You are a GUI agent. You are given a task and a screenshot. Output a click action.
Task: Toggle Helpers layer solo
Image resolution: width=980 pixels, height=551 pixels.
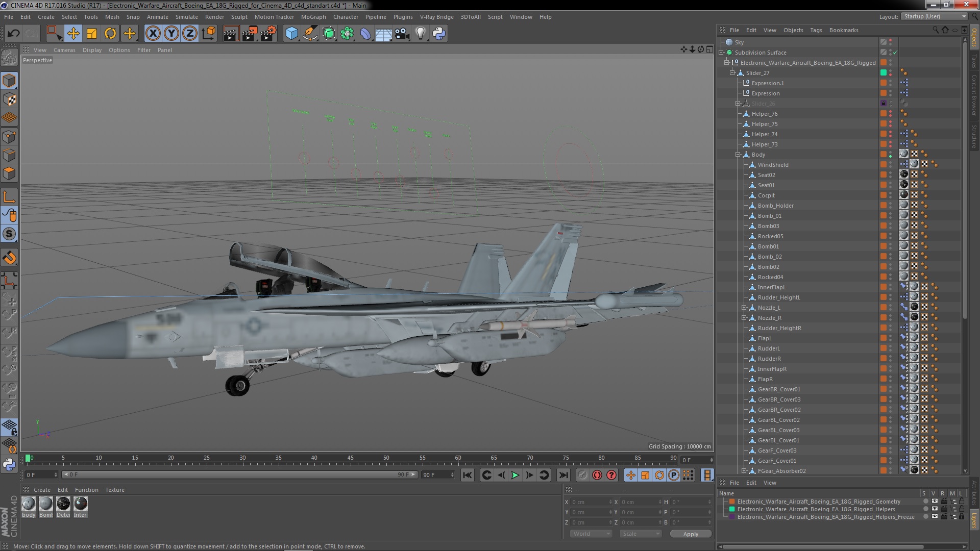pyautogui.click(x=925, y=509)
